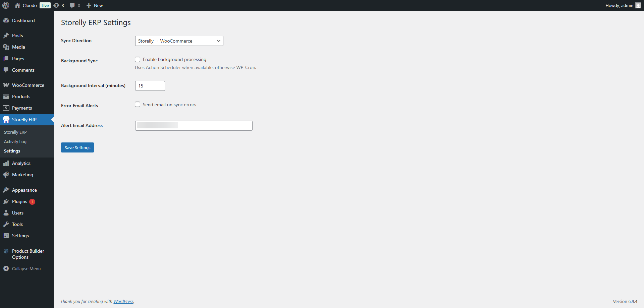Open the Products sidebar icon

click(x=7, y=97)
